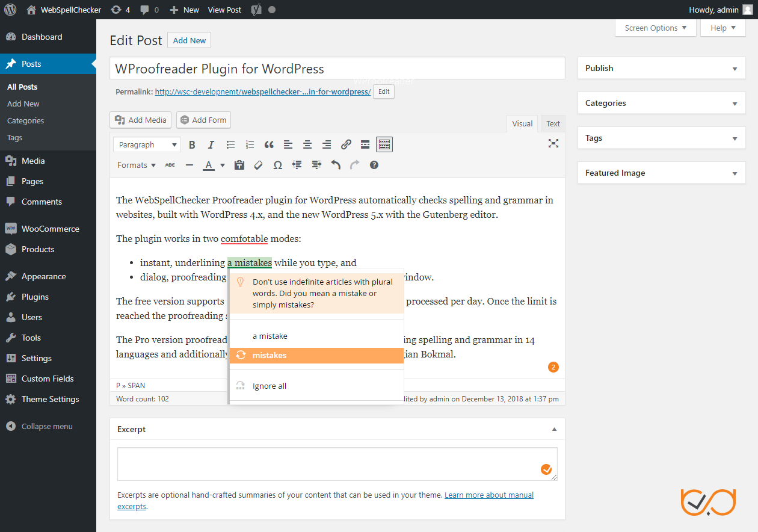Expand the Formats menu
758x532 pixels.
[136, 165]
